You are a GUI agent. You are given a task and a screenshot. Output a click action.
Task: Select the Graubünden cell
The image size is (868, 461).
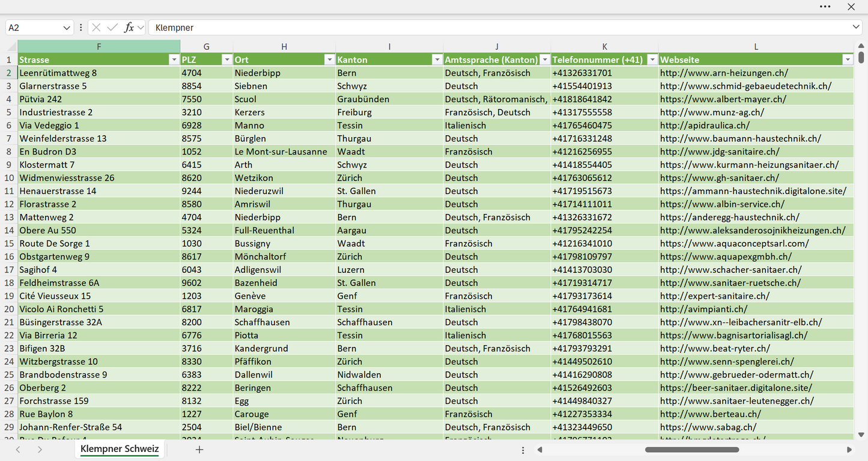click(389, 99)
